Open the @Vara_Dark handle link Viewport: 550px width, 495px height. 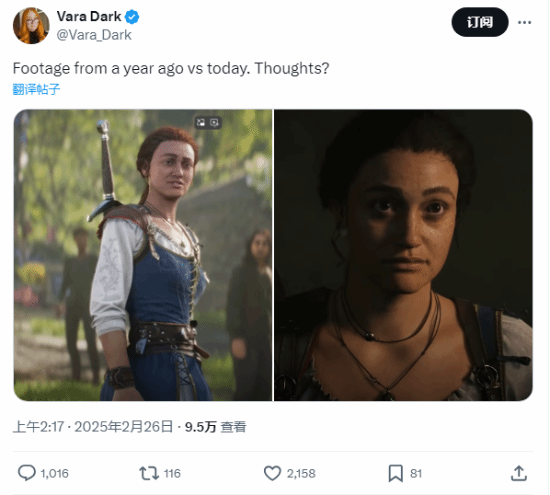[94, 35]
